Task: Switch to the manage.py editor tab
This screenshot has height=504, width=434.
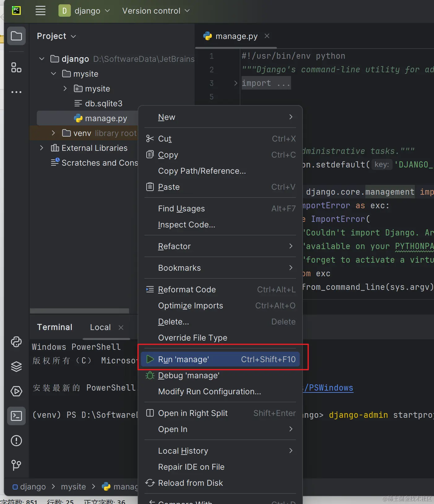Action: 236,36
